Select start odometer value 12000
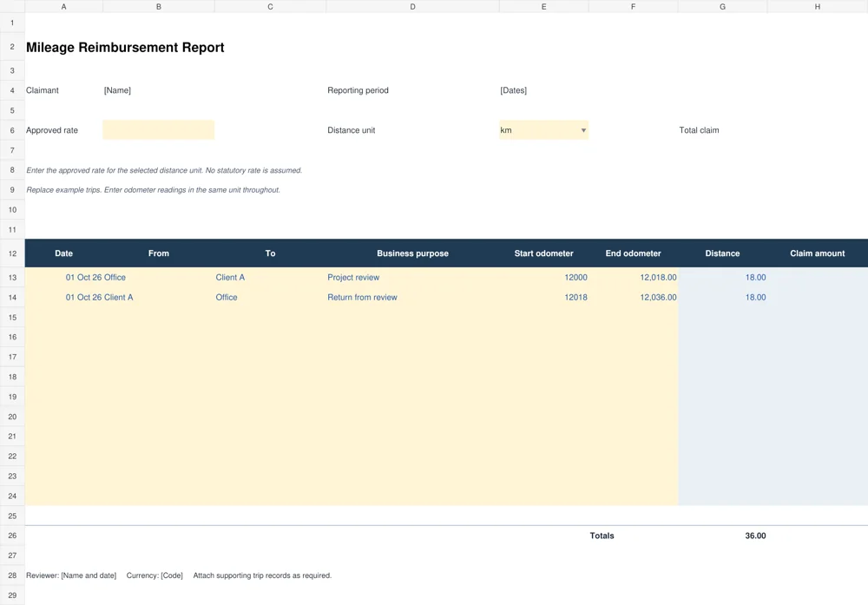The height and width of the screenshot is (605, 868). point(575,277)
